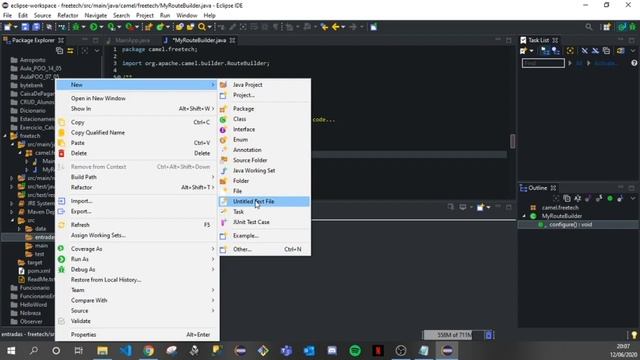This screenshot has height=360, width=640.
Task: Open Spotify from the taskbar
Action: 355,351
